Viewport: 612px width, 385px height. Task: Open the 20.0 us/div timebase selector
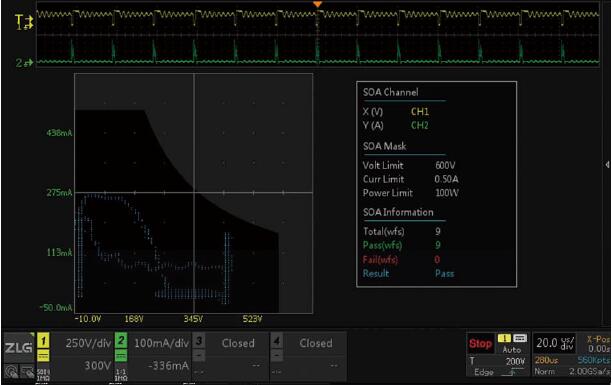554,343
